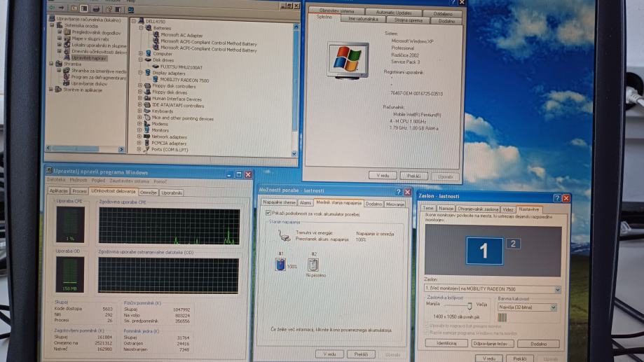Image resolution: width=644 pixels, height=362 pixels.
Task: Click the help question-mark in Možnosti porabe window
Action: coord(398,192)
